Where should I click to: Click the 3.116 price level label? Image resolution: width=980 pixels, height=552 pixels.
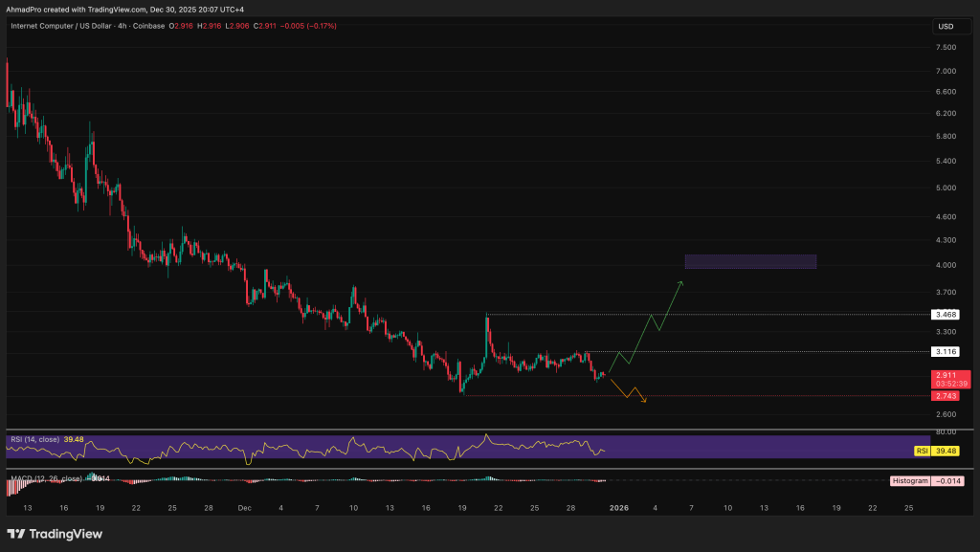(x=946, y=352)
